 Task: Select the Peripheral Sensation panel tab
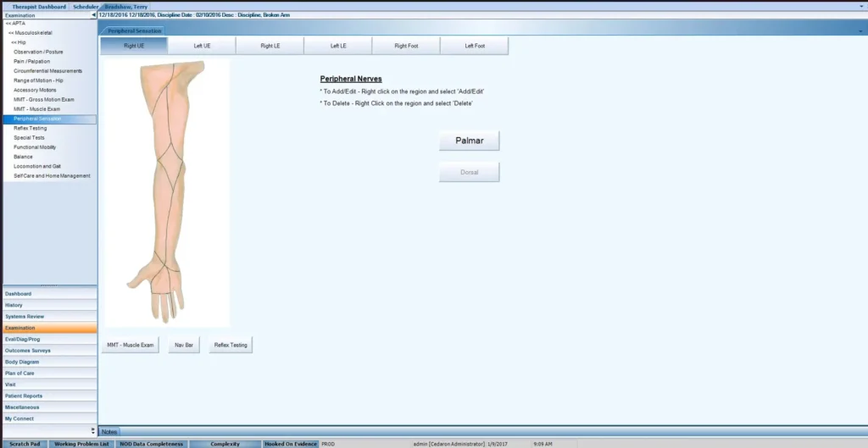point(135,31)
